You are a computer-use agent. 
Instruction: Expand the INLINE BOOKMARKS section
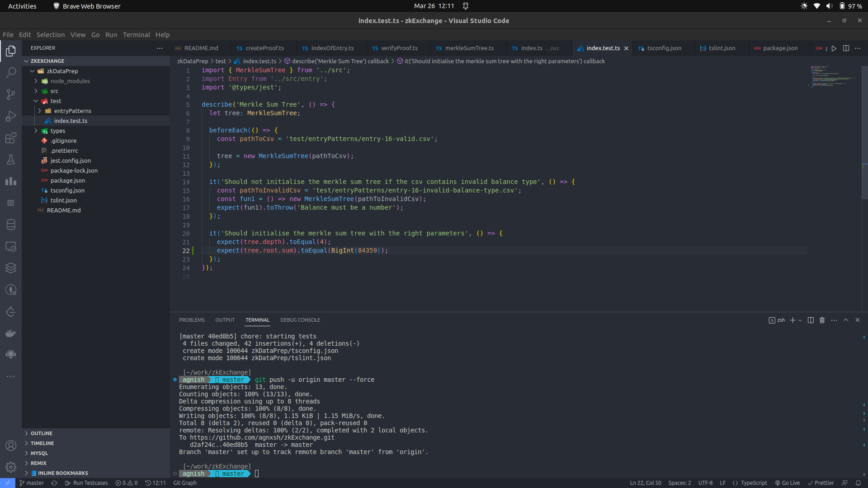[x=95, y=473]
